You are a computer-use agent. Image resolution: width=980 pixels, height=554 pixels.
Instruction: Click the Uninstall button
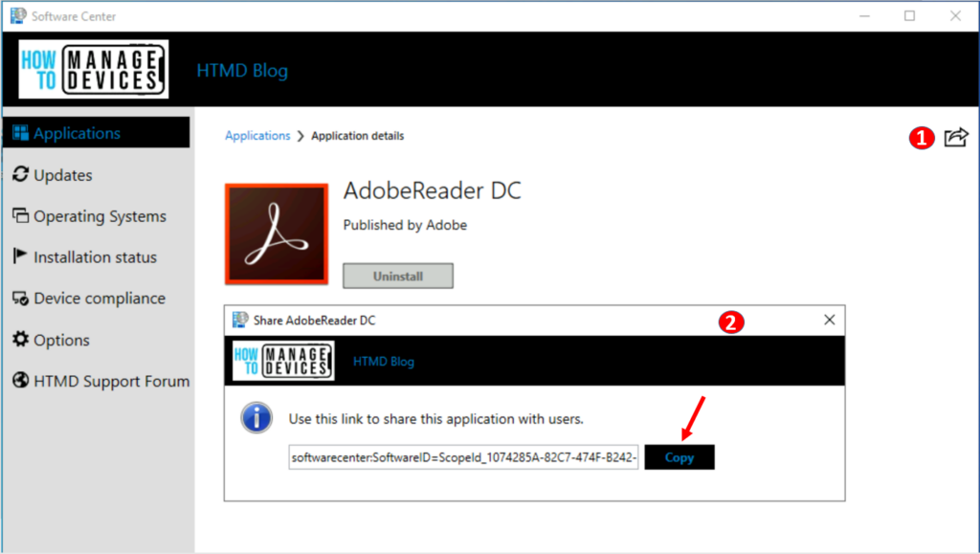click(x=398, y=277)
